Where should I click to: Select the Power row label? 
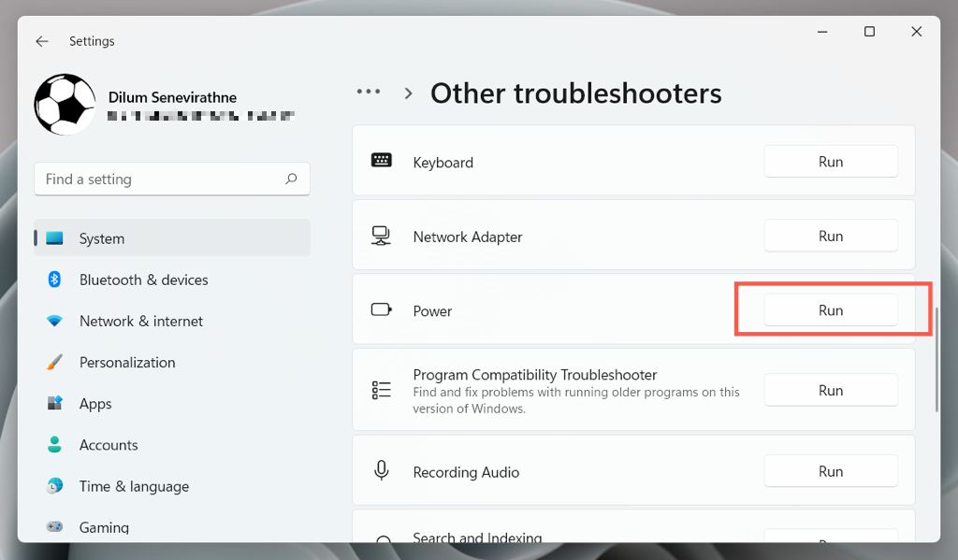coord(432,310)
